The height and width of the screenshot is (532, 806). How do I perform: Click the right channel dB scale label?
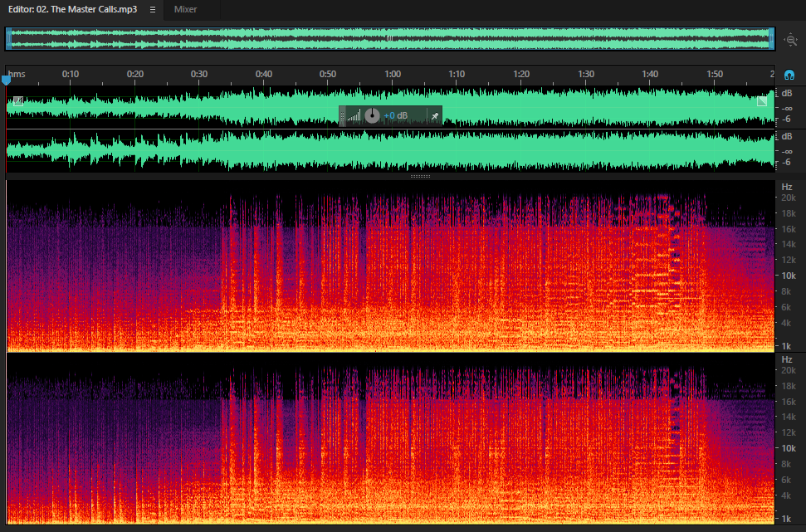[x=787, y=137]
